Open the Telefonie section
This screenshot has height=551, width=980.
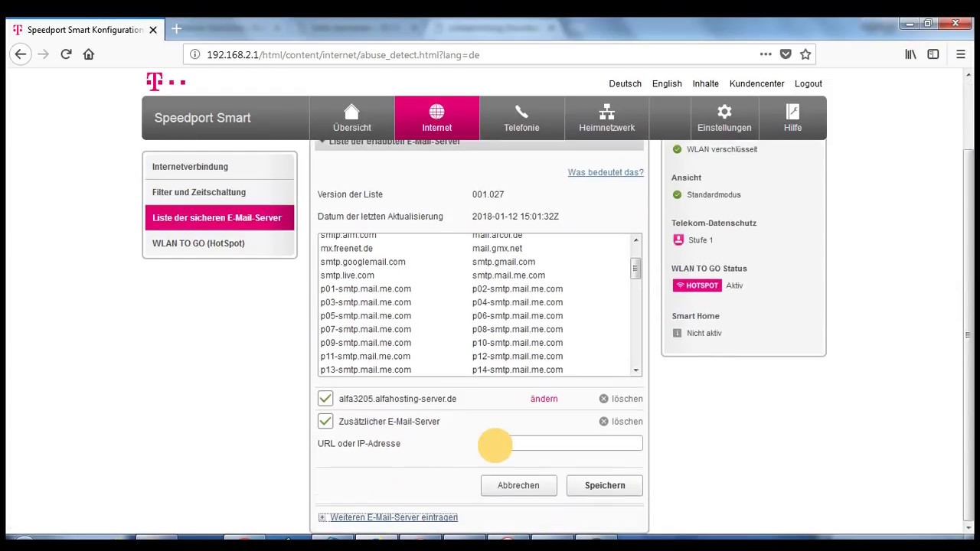(521, 118)
